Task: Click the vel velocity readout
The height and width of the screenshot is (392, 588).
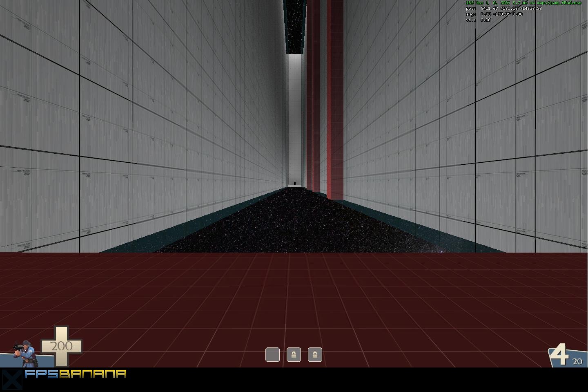Action: [478, 20]
